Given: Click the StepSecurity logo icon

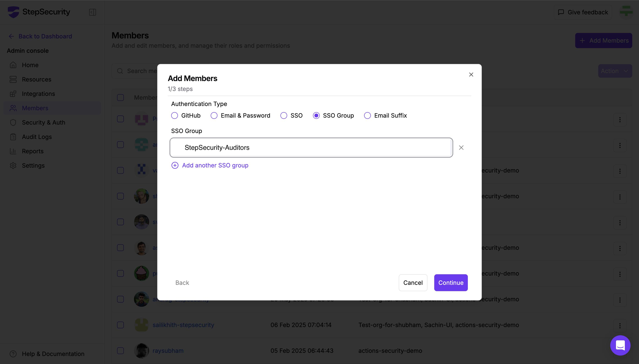Looking at the screenshot, I should [14, 12].
